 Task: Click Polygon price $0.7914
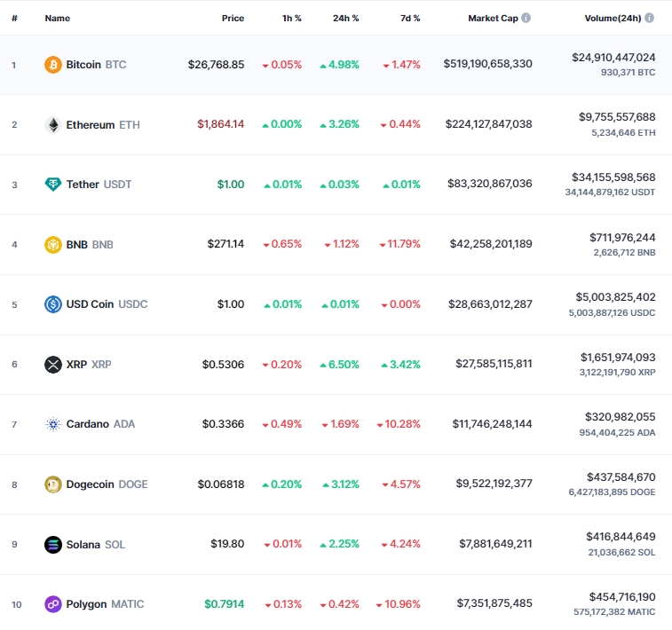224,604
